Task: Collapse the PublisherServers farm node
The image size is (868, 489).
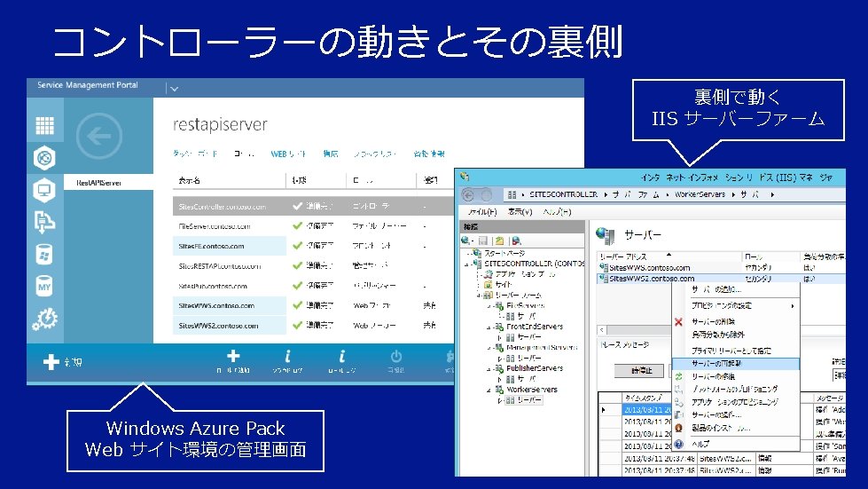Action: [489, 369]
